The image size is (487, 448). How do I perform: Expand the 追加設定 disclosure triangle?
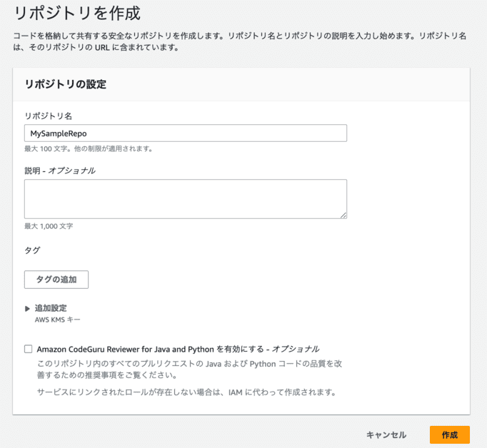point(28,308)
